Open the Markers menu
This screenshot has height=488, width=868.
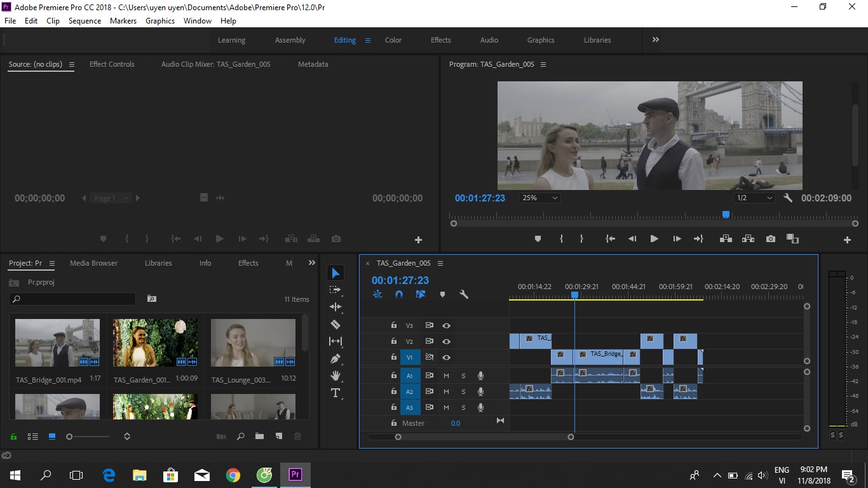pyautogui.click(x=123, y=20)
